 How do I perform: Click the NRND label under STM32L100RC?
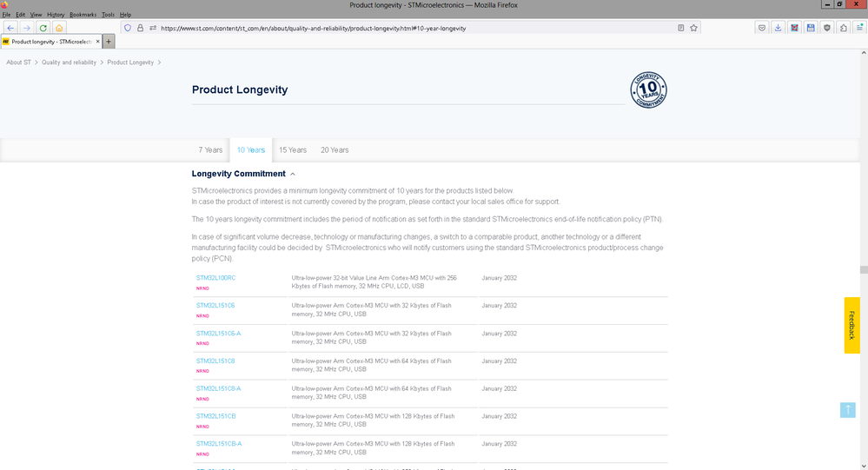[x=202, y=288]
